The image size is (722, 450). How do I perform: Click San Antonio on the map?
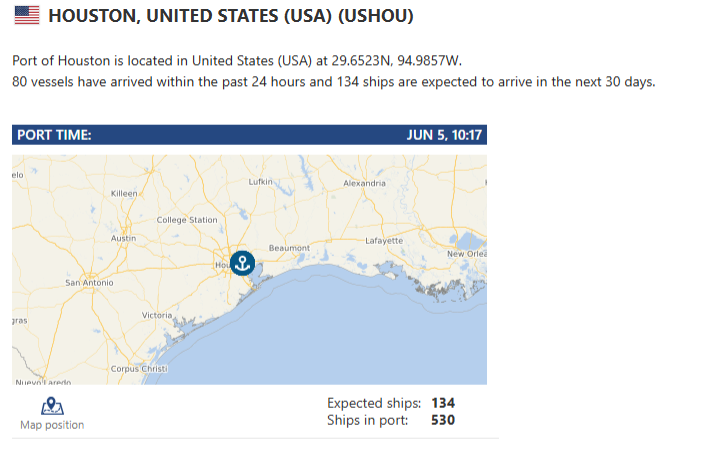pos(89,283)
